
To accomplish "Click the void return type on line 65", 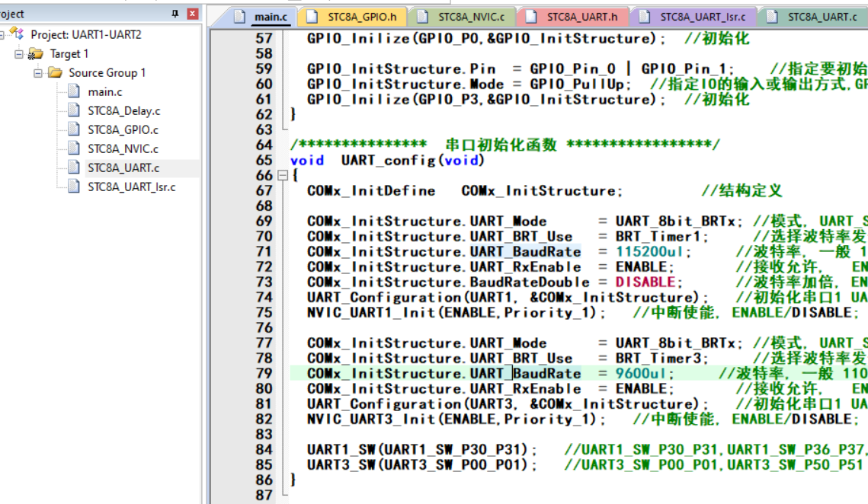I will (307, 161).
